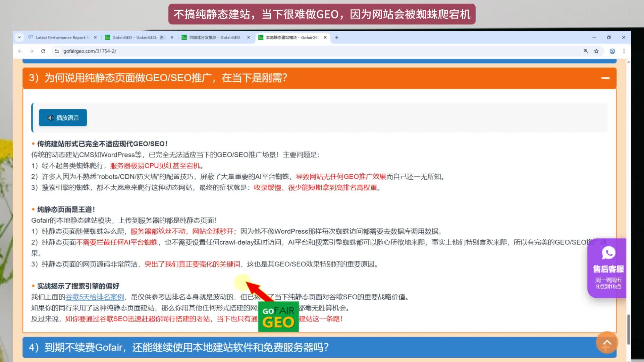Viewport: 644px width, 362px height.
Task: Bookmark this page with the star icon
Action: [596, 51]
